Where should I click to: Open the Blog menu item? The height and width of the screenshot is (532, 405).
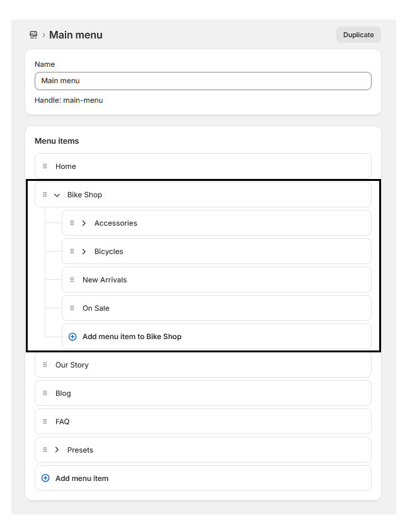point(63,393)
